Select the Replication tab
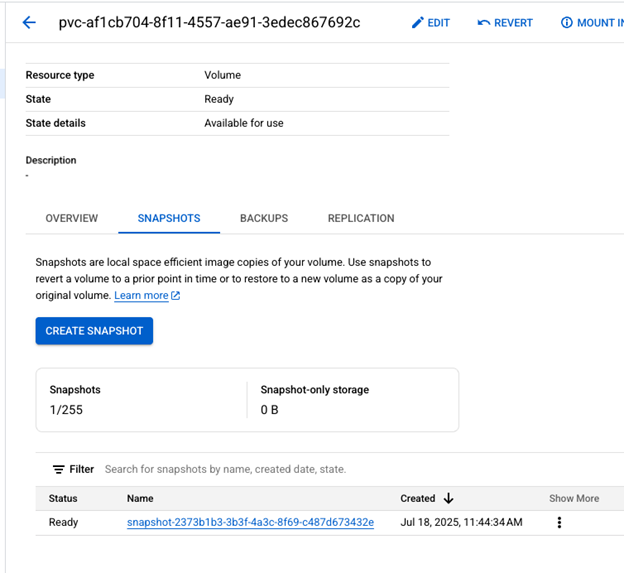 [x=361, y=218]
